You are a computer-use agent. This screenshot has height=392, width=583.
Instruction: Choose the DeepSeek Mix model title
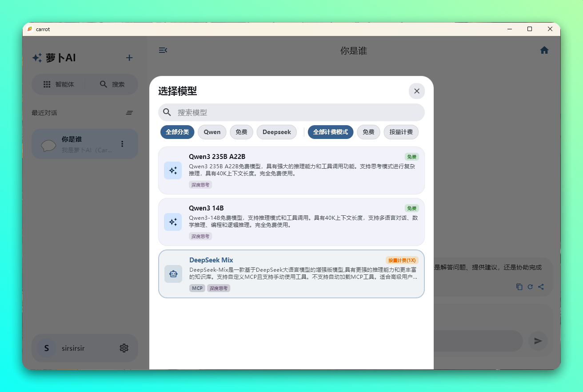211,260
